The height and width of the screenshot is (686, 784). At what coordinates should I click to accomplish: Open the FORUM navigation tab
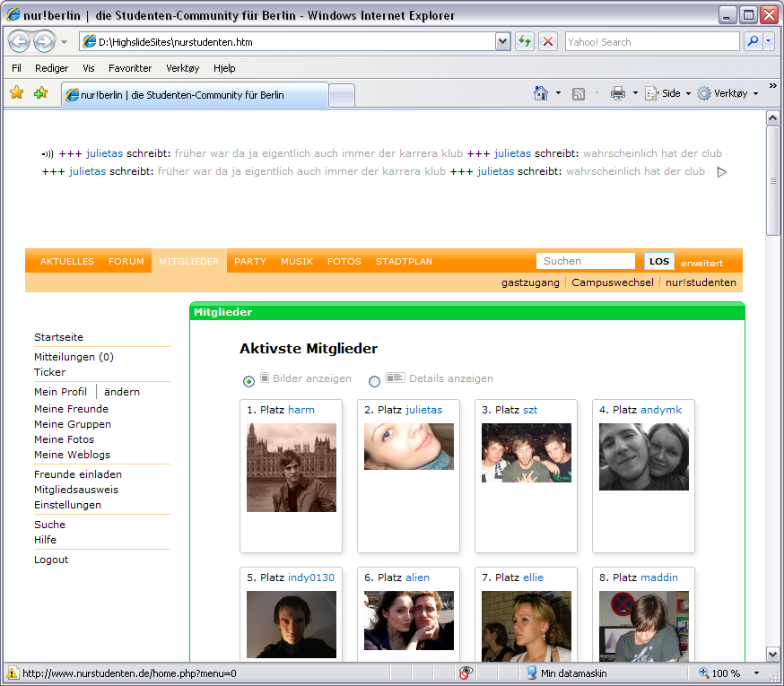click(x=126, y=262)
